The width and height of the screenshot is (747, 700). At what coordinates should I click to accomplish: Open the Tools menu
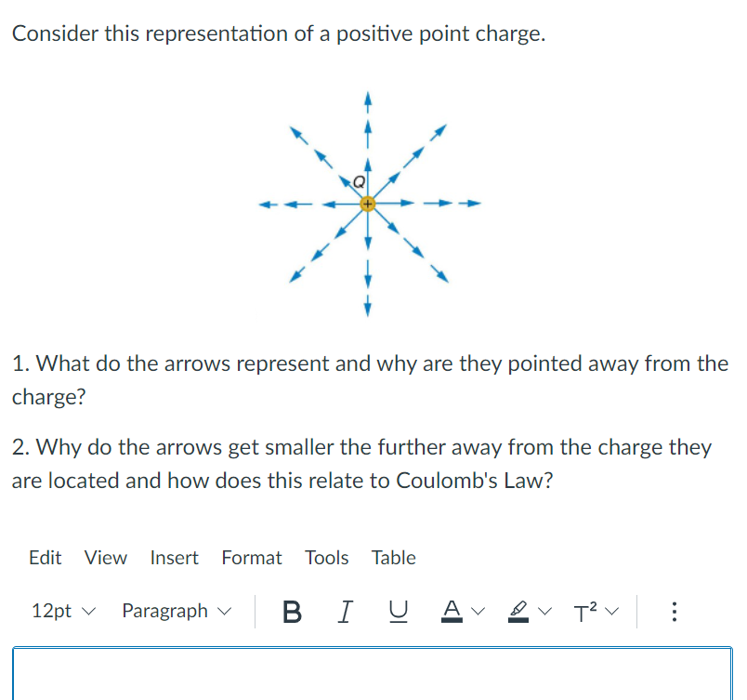(x=326, y=558)
